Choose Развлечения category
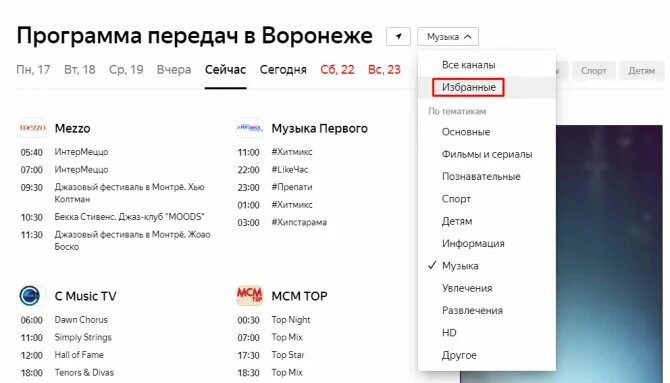This screenshot has width=670, height=383. (472, 311)
